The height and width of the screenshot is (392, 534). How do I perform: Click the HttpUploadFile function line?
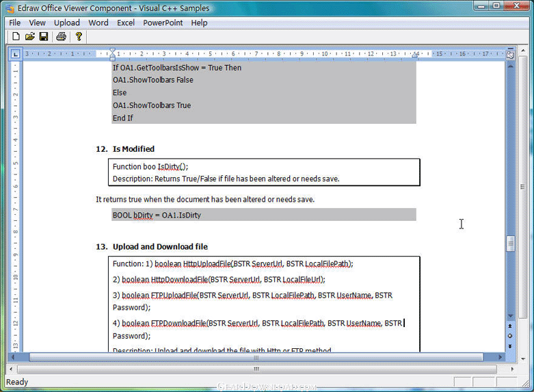point(233,264)
